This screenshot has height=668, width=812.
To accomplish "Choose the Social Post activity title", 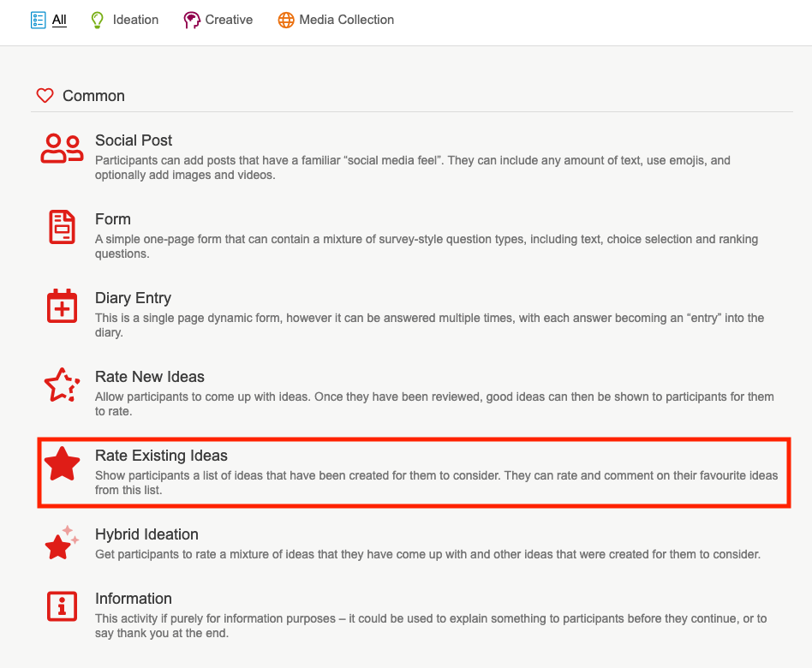I will pyautogui.click(x=134, y=140).
